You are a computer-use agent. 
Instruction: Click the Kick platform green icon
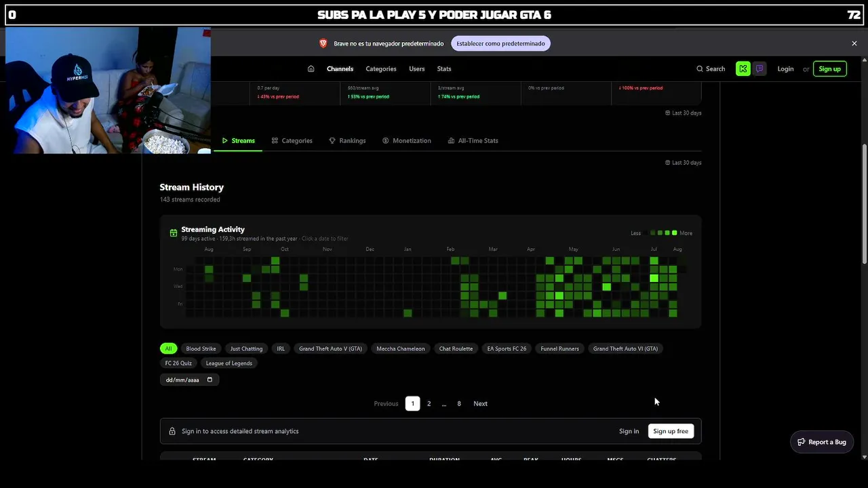click(x=743, y=68)
